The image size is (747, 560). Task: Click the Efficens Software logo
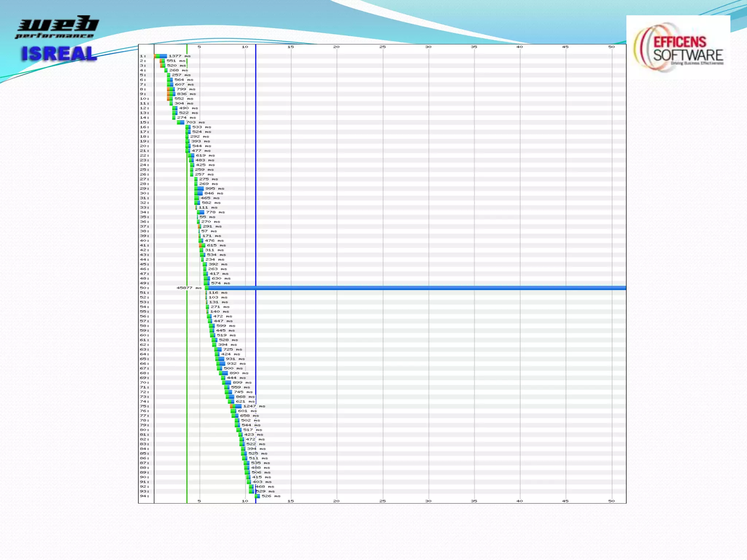click(678, 47)
